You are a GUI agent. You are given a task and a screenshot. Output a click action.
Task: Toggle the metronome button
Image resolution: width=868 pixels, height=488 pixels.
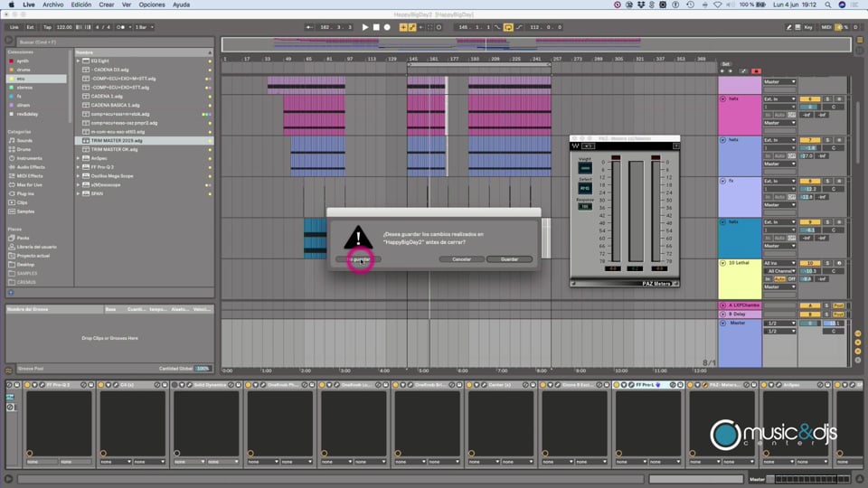[x=120, y=27]
